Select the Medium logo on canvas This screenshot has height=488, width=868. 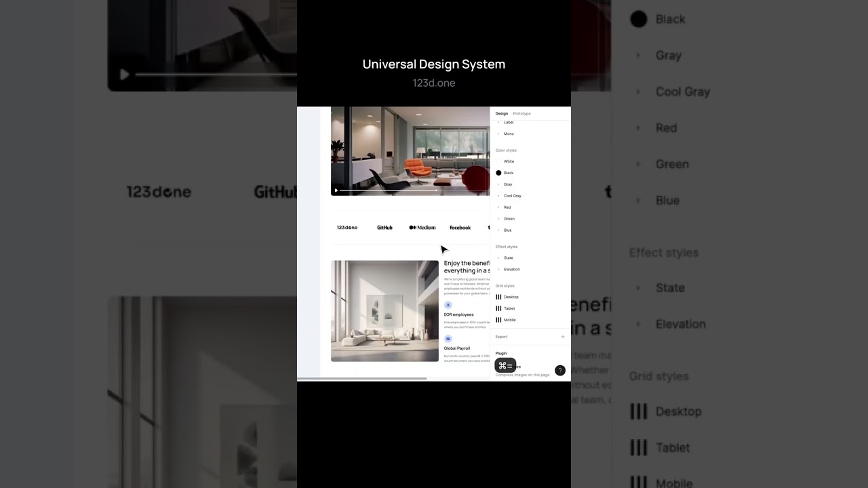pos(422,228)
